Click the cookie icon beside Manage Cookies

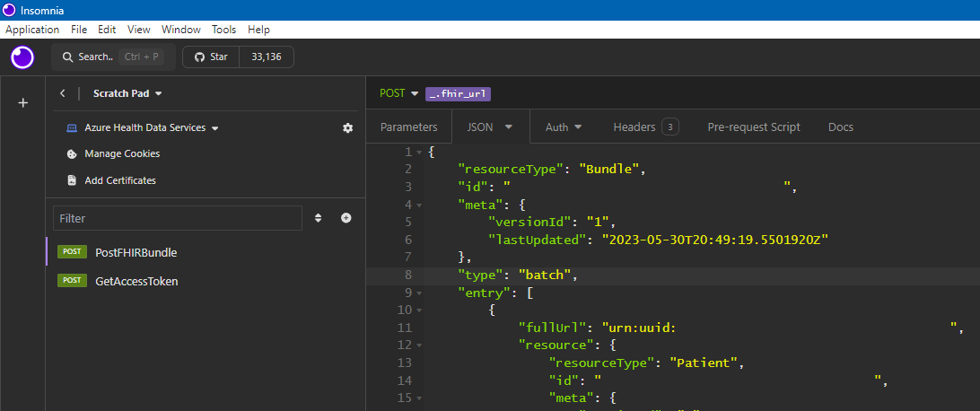(x=72, y=153)
